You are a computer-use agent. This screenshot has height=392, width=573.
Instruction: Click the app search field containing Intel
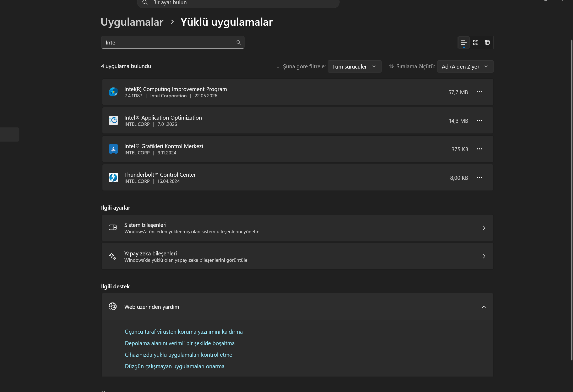(173, 42)
